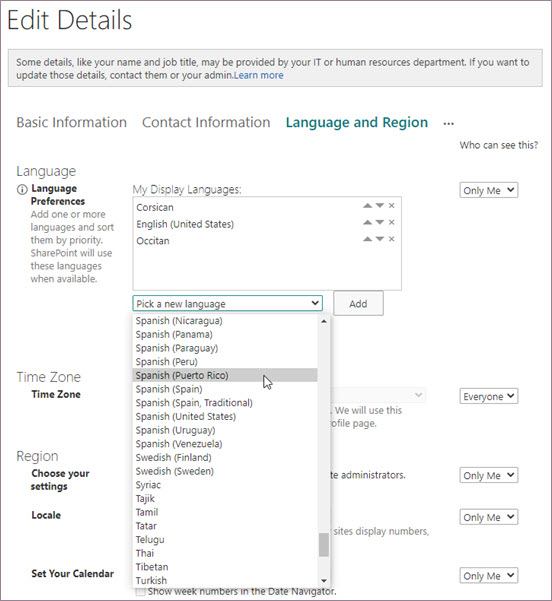Move English (United States) down

[380, 222]
